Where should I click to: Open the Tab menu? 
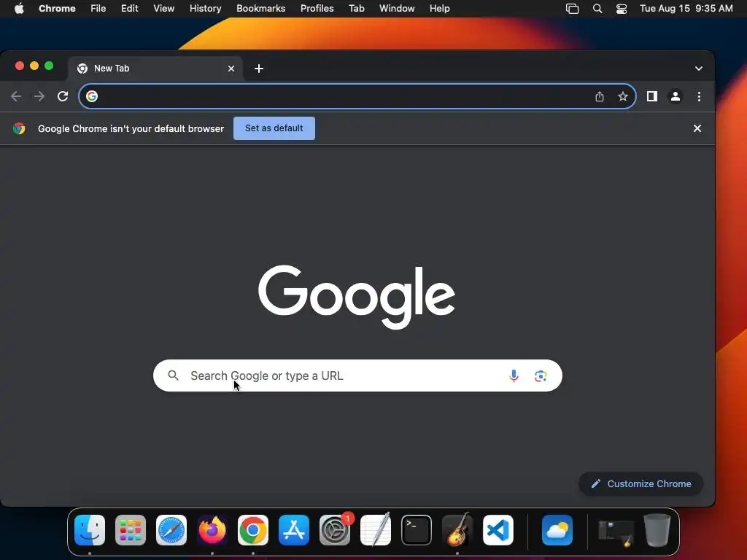356,9
